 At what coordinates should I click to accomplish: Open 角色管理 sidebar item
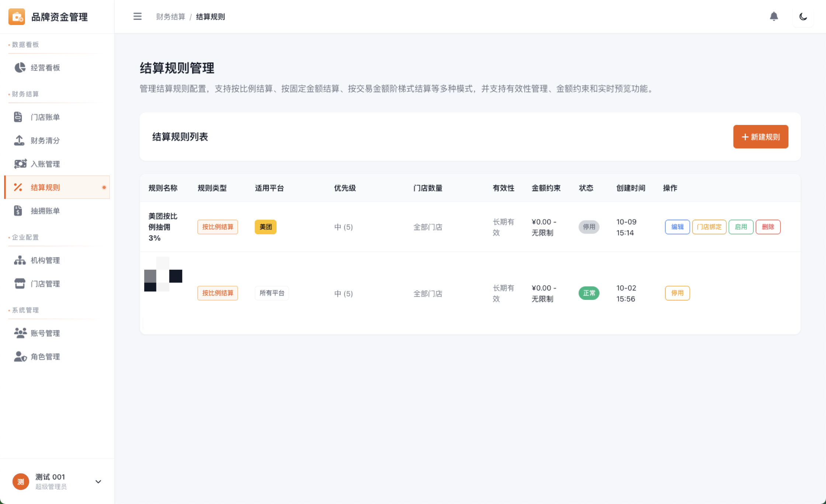[x=45, y=357]
